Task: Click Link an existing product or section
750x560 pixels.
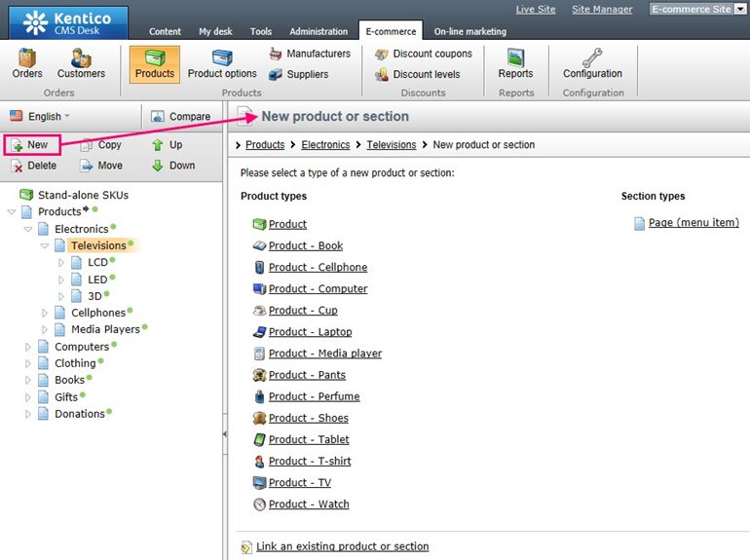Action: pyautogui.click(x=343, y=546)
